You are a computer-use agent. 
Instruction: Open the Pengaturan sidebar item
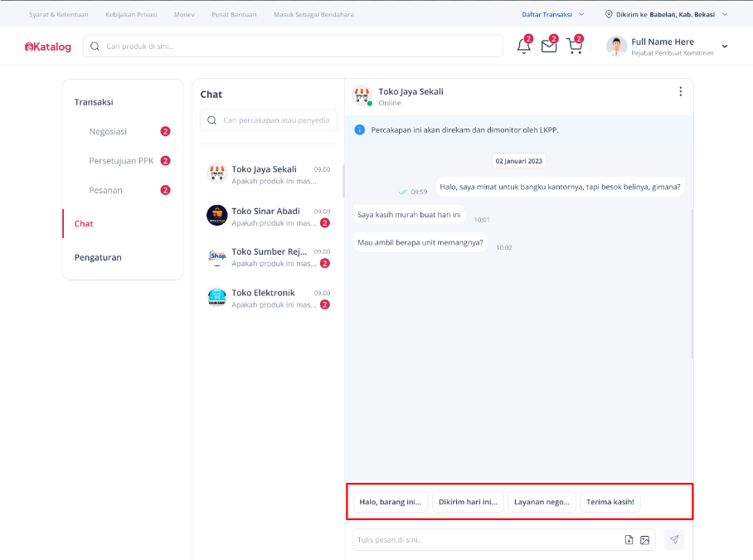pyautogui.click(x=98, y=257)
